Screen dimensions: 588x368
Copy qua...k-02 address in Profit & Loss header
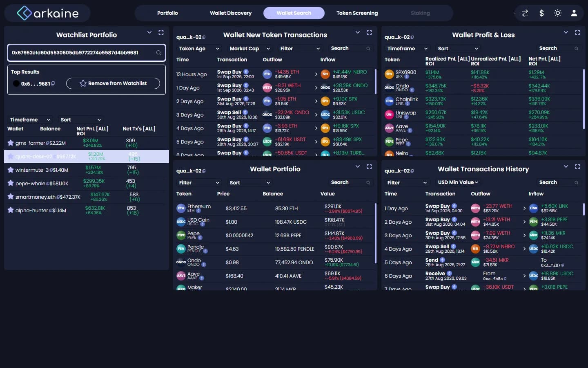[412, 37]
